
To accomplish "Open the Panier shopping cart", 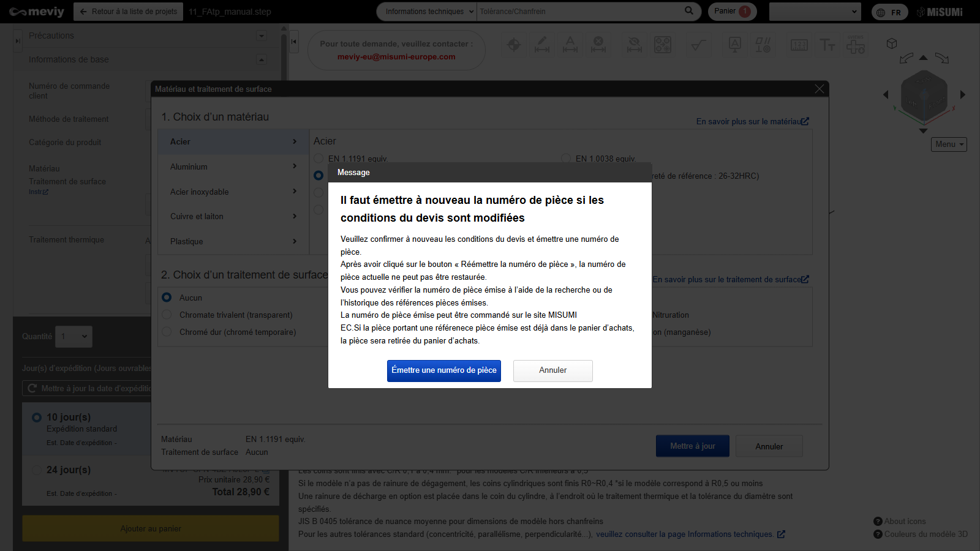I will pyautogui.click(x=731, y=12).
